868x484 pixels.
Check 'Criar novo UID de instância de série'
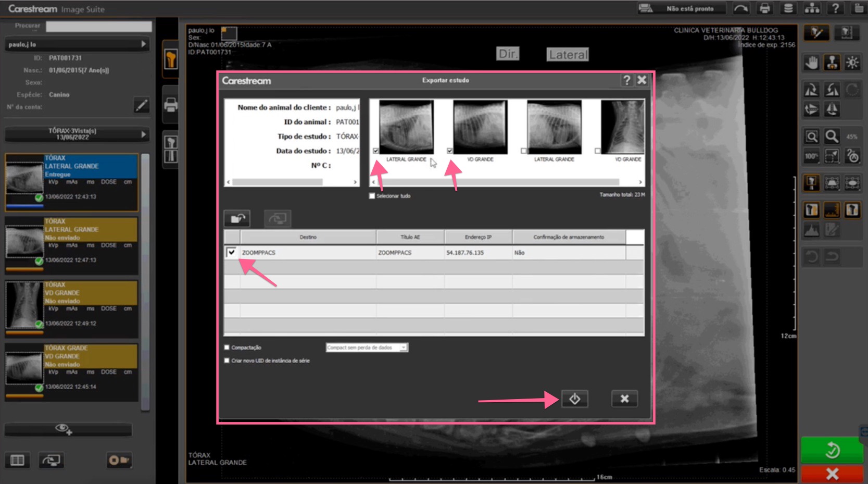pyautogui.click(x=227, y=360)
